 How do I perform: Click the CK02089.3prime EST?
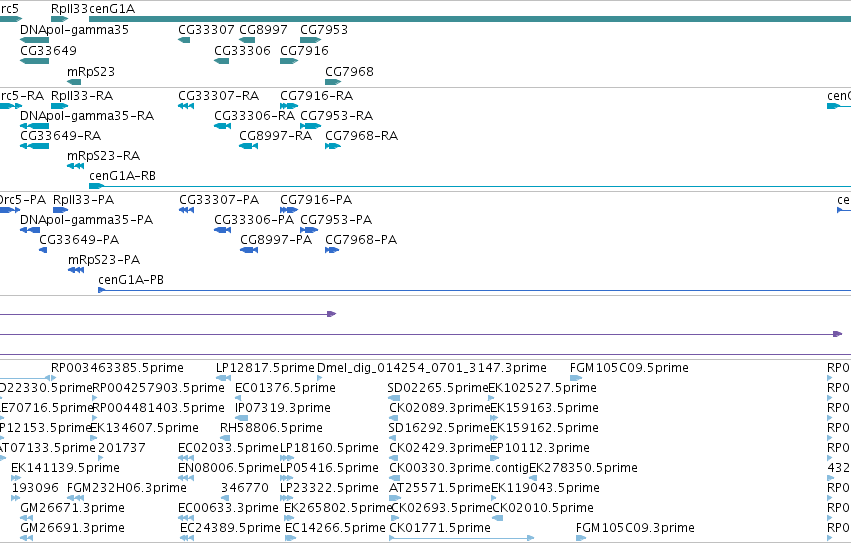pos(393,418)
